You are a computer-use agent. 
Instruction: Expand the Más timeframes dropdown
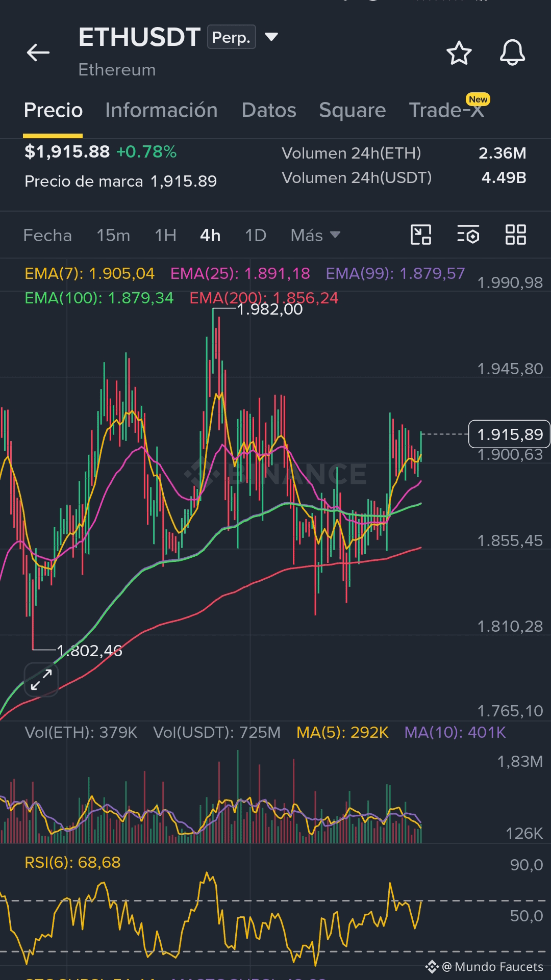tap(315, 236)
